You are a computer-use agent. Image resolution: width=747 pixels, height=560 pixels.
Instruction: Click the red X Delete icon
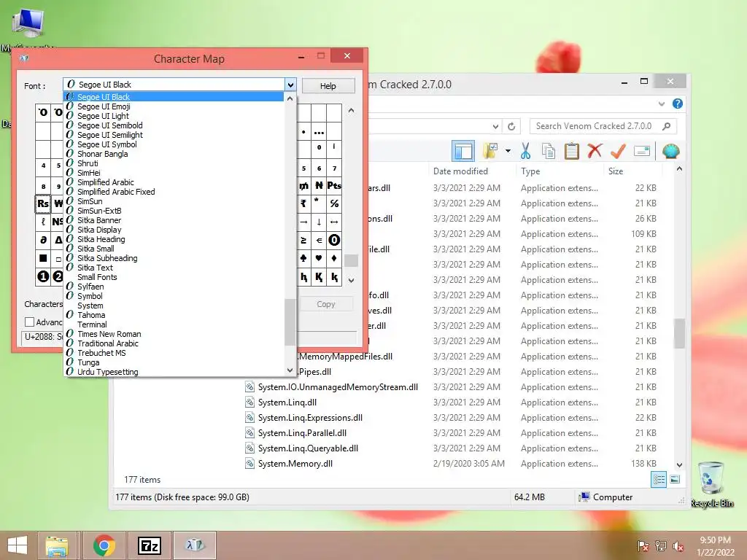pos(595,151)
